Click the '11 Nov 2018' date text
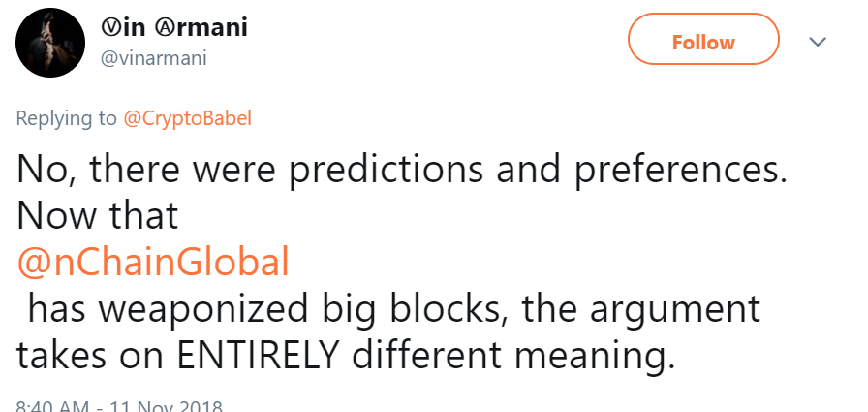This screenshot has width=868, height=412. point(166,405)
